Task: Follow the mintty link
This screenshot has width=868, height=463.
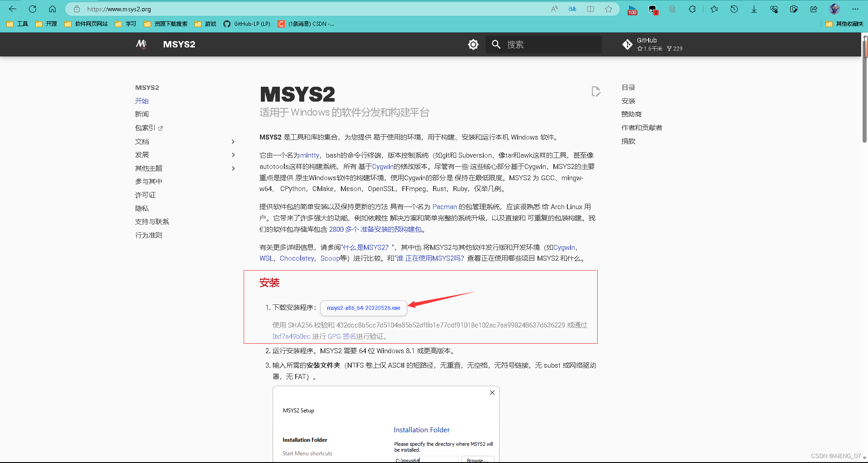Action: point(310,155)
